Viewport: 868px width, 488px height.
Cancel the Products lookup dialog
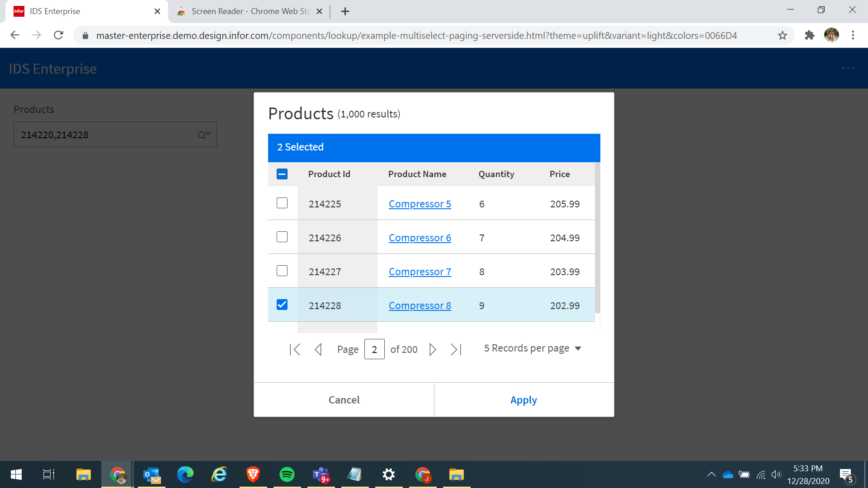344,400
